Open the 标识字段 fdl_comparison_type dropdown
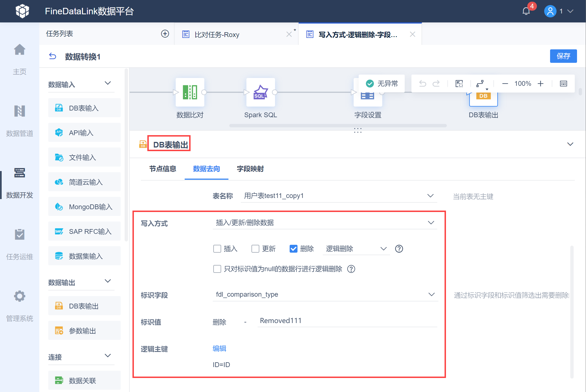The image size is (586, 392). pyautogui.click(x=325, y=294)
